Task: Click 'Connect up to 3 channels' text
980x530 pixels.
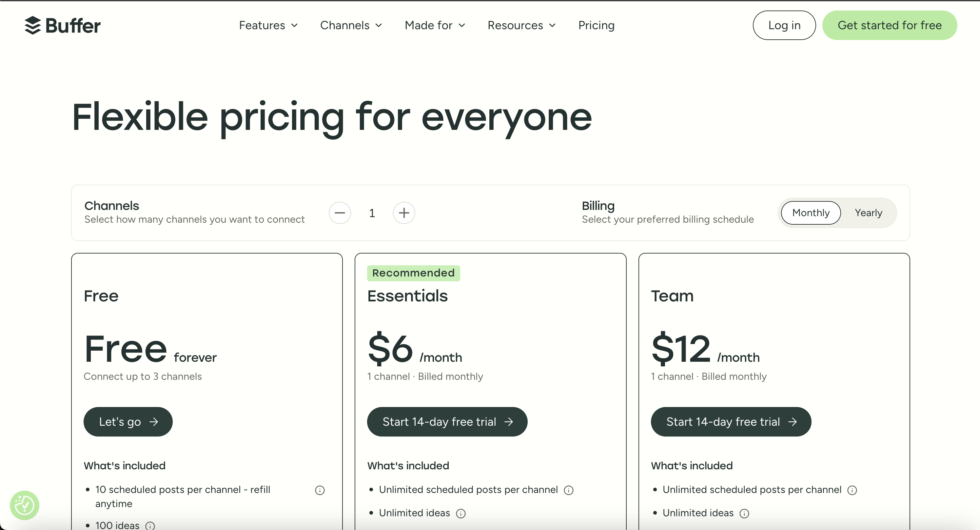Action: tap(143, 376)
